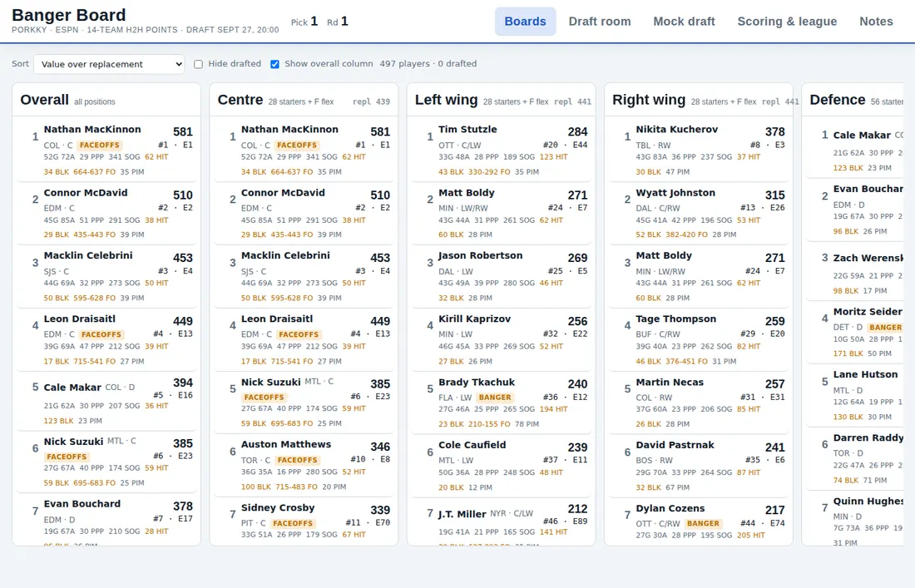Click FACEOFFS tag on Auston Matthews
The height and width of the screenshot is (588, 915).
click(x=298, y=460)
